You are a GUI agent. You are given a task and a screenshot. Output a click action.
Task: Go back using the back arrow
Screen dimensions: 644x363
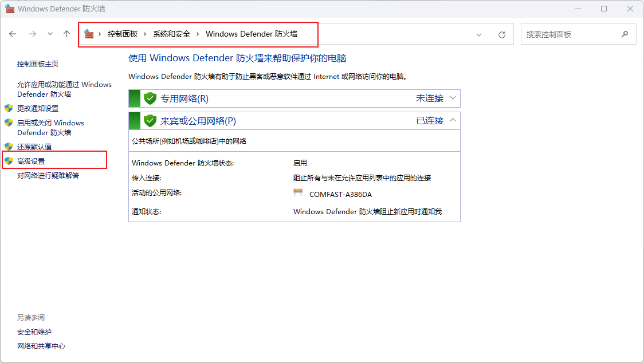pyautogui.click(x=13, y=34)
